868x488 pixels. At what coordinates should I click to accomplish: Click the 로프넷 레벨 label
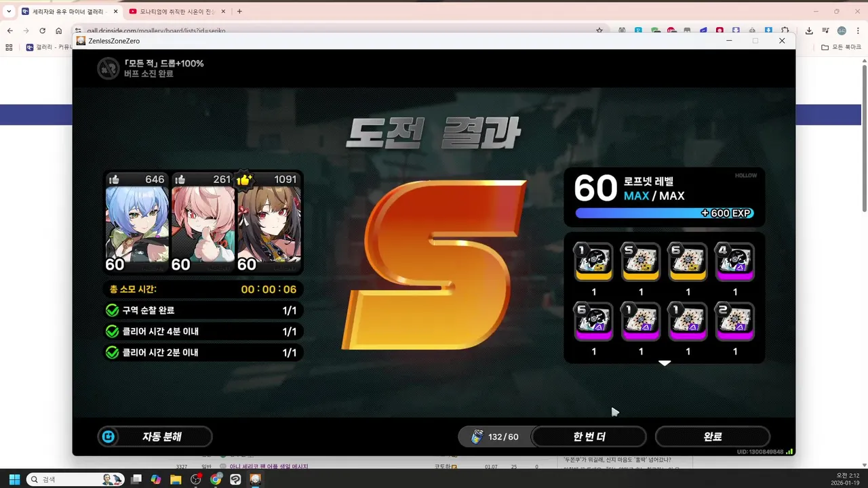coord(649,182)
